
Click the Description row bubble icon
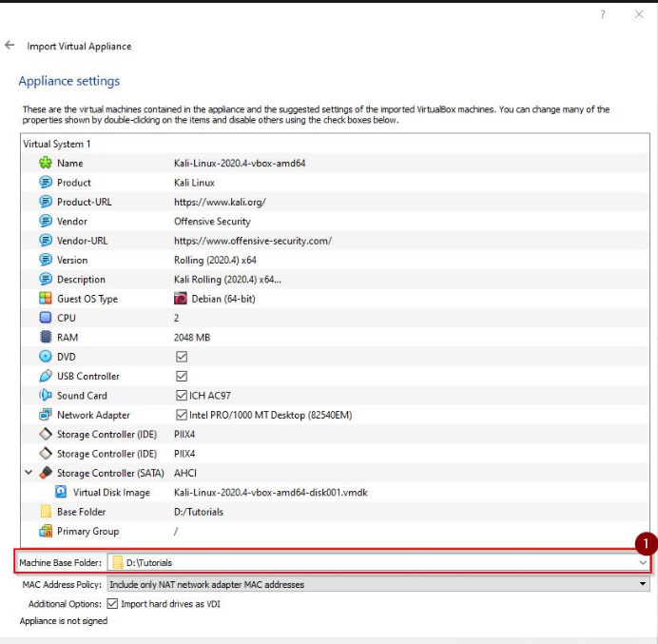[46, 279]
